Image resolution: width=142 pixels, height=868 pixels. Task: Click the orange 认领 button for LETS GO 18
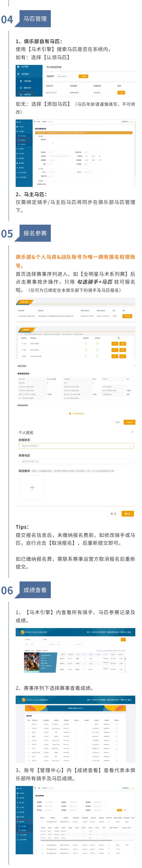click(121, 93)
